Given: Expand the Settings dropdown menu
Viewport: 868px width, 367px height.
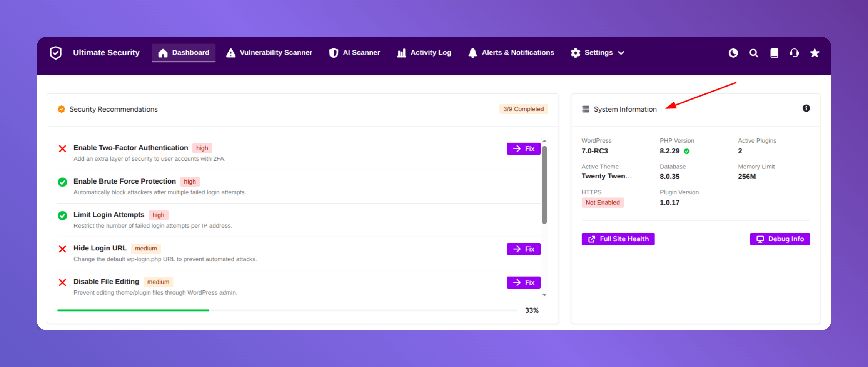Looking at the screenshot, I should 598,53.
